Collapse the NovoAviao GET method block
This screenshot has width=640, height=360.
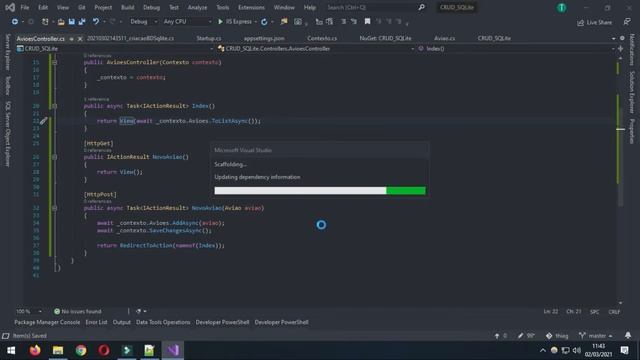click(54, 157)
